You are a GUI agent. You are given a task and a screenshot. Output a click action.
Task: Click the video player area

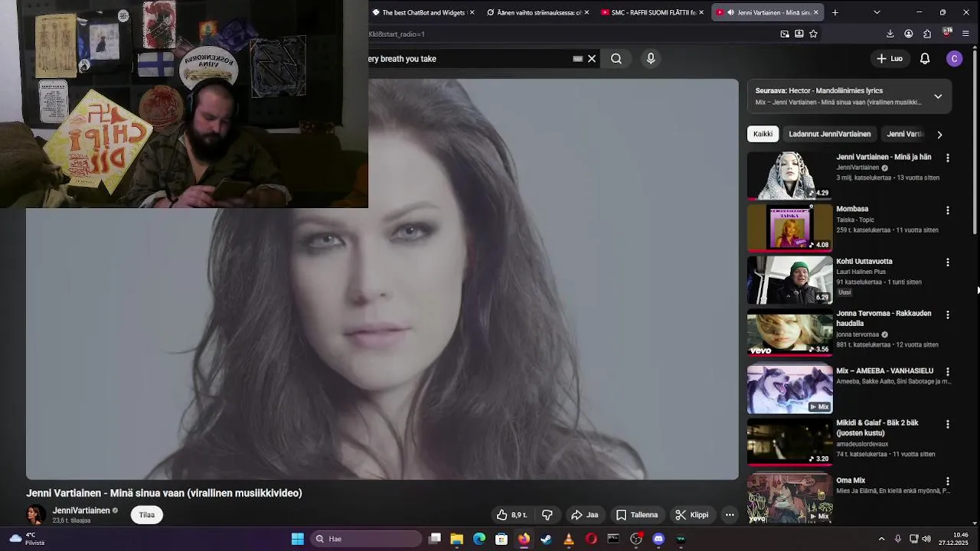[382, 279]
